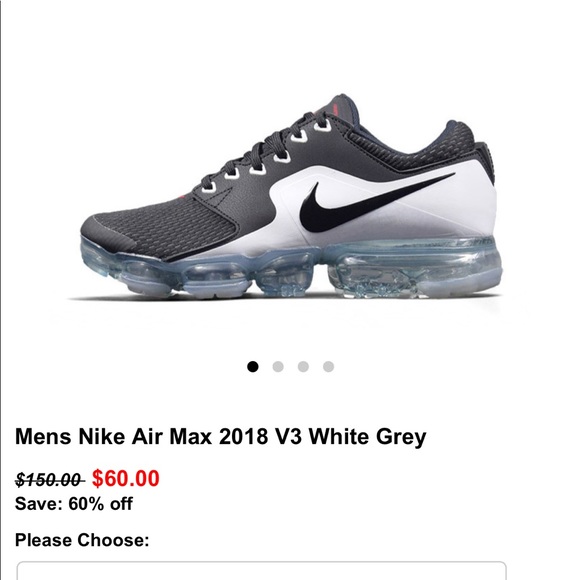Select the product title Mens Nike Air Max 2018
This screenshot has height=580, width=580.
point(221,436)
